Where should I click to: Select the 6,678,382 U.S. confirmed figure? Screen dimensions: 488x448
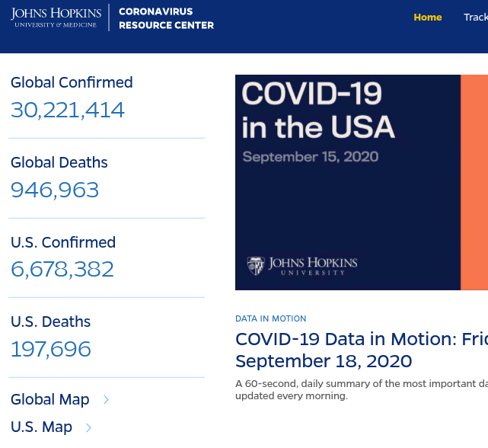tap(62, 270)
